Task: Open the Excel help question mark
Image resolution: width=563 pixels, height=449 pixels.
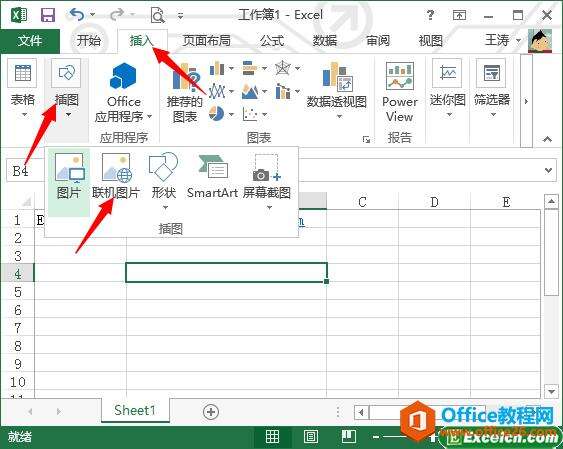Action: [x=430, y=15]
